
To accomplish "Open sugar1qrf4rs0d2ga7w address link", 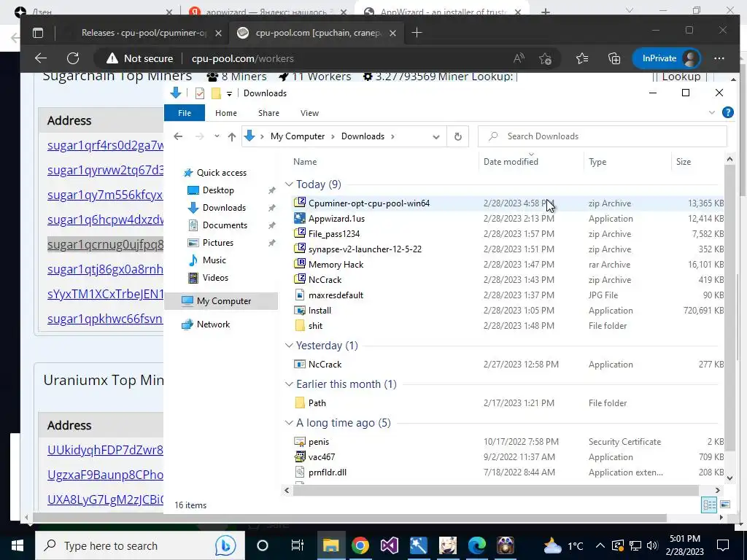I will tap(105, 145).
